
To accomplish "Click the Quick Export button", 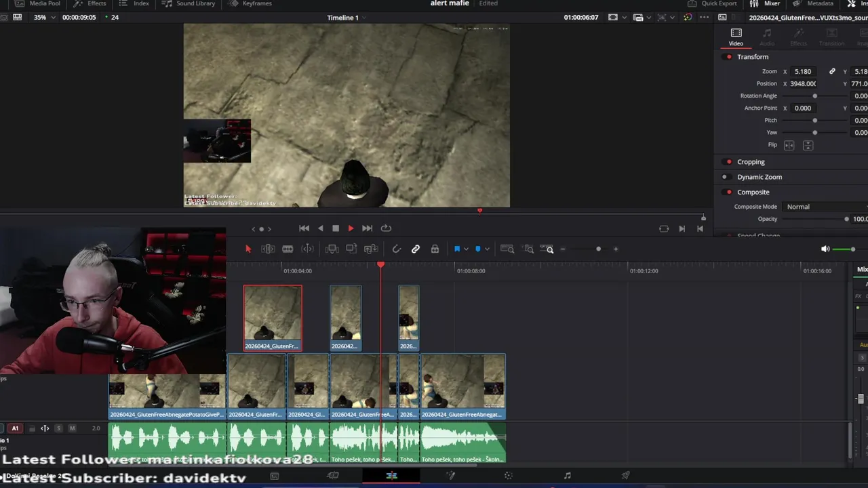I will tap(713, 3).
